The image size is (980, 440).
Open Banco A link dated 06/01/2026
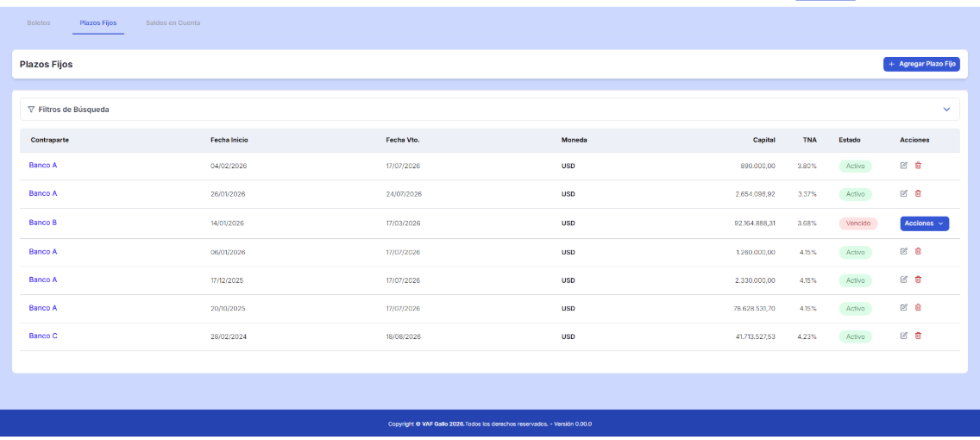pyautogui.click(x=43, y=251)
